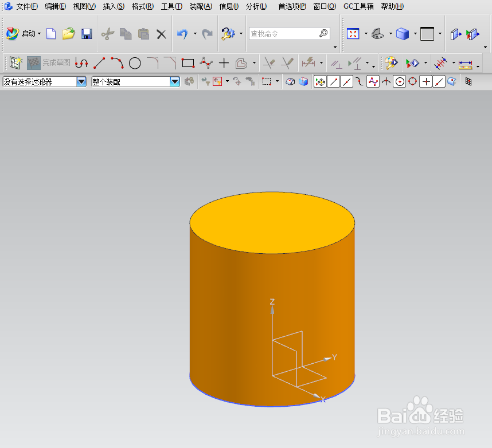Expand the rectangle selection dropdown arrow
492x448 pixels.
coord(277,81)
